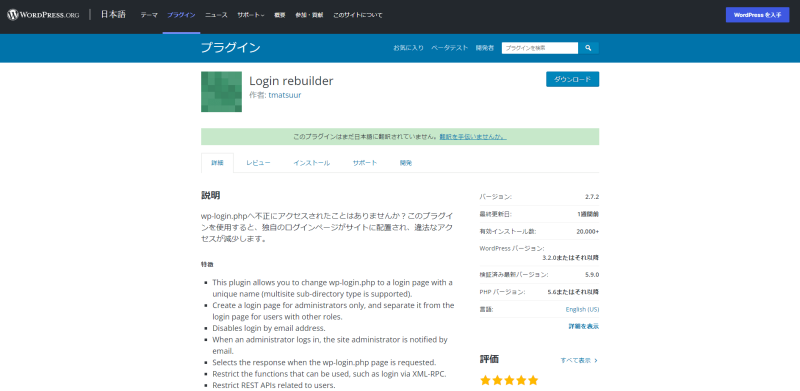Click the 'This plugin allows you to change' bullet

tap(333, 288)
